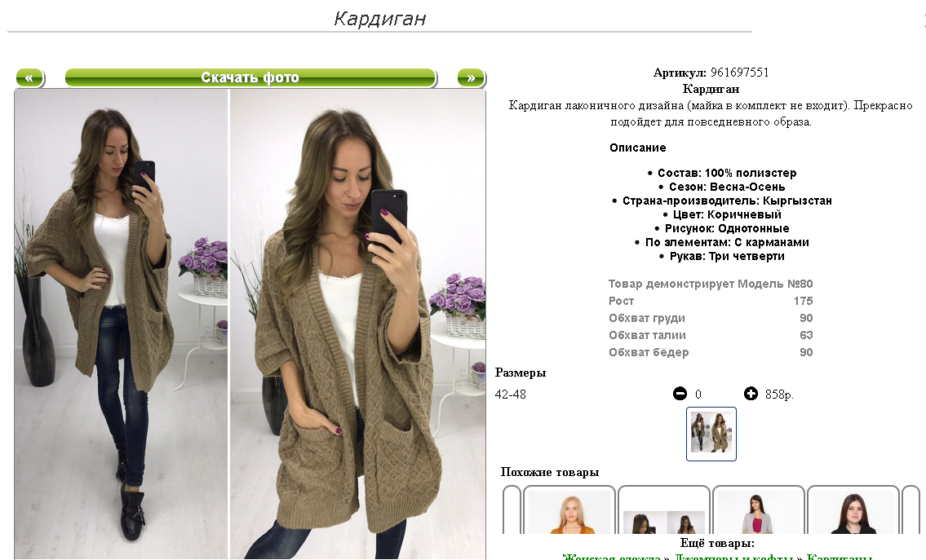Viewport: 926px width, 560px height.
Task: Open the Кардиганы category link
Action: 840,557
